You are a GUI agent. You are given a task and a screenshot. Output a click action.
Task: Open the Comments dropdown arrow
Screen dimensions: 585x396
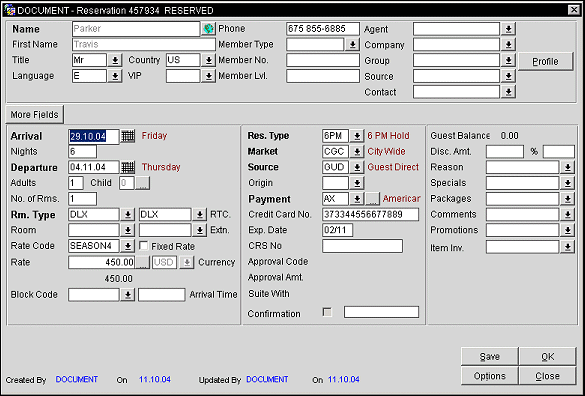click(x=567, y=215)
